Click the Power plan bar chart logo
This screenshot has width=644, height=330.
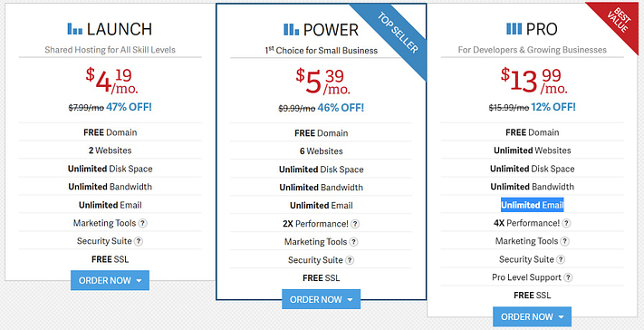[x=291, y=29]
